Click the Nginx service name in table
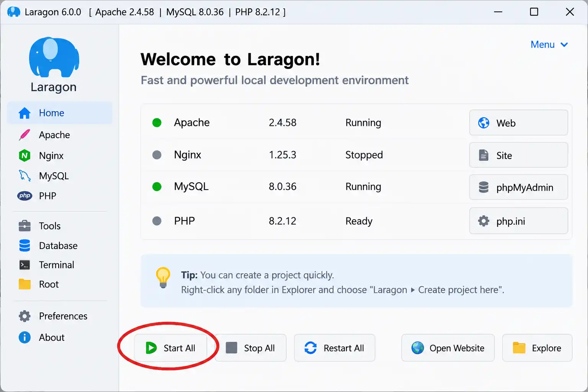Screen dimensions: 588x392 click(188, 155)
